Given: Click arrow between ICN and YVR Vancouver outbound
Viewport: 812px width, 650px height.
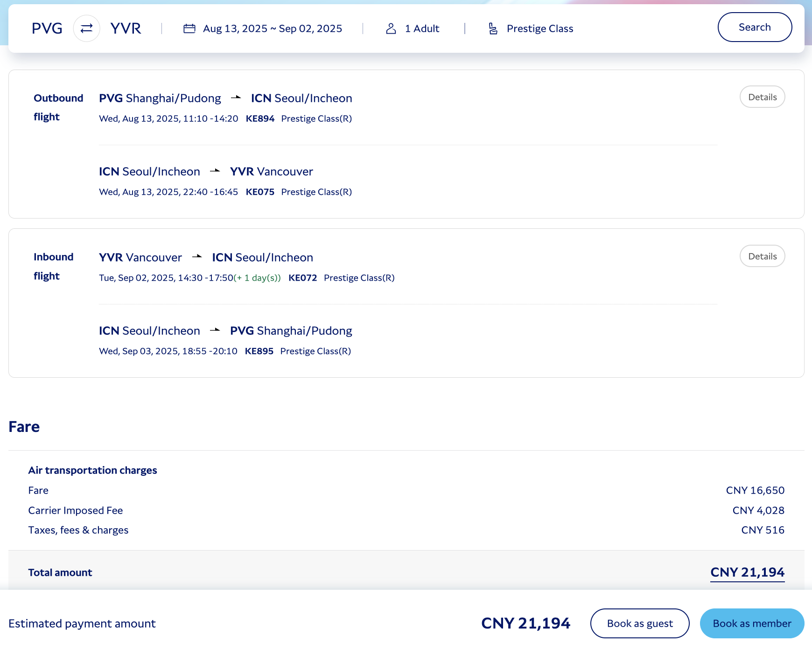Looking at the screenshot, I should click(x=215, y=171).
